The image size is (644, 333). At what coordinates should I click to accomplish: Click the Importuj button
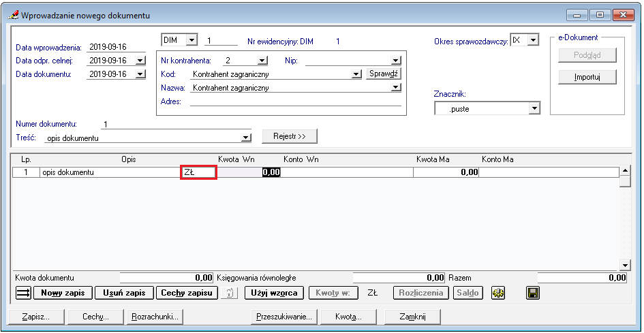click(587, 77)
